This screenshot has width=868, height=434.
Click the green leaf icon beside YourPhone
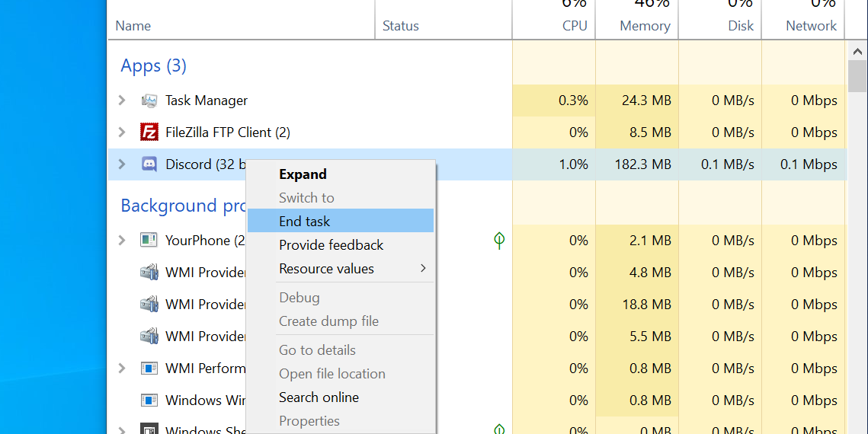click(x=499, y=241)
